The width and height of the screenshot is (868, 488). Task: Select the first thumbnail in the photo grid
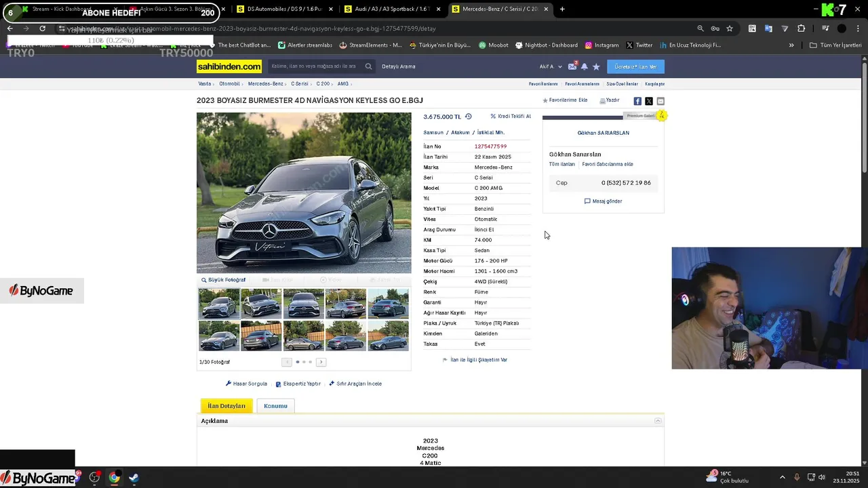(x=219, y=304)
